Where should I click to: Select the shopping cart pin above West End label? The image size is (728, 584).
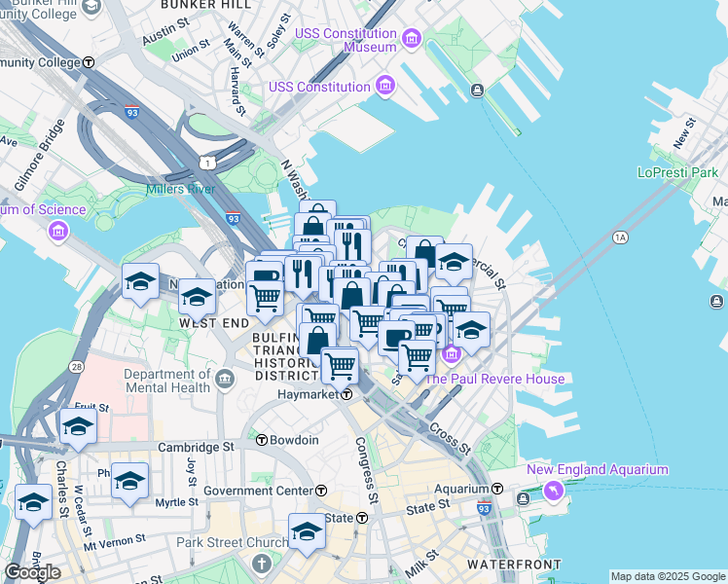(x=265, y=302)
